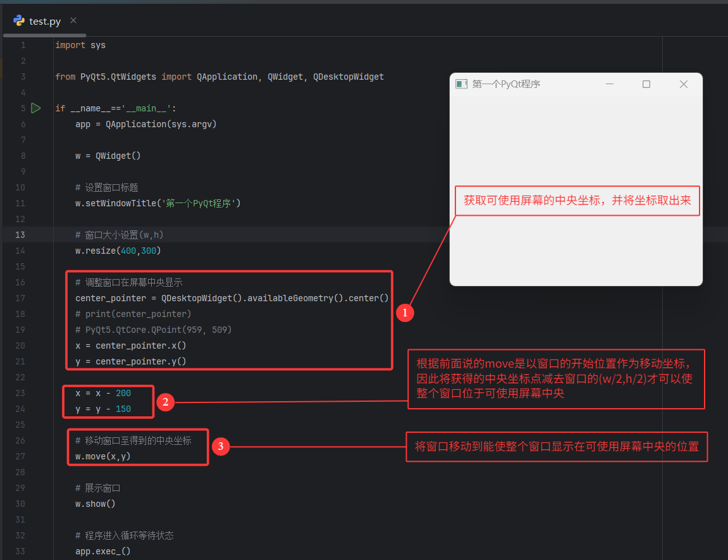This screenshot has height=560, width=728.
Task: Click "if __name__=='__main__':" on line 5
Action: [x=116, y=108]
